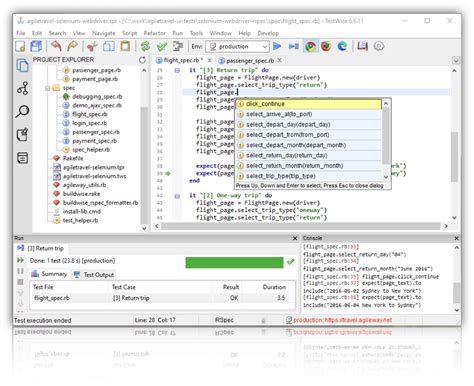The image size is (474, 386).
Task: Click the production URL link in status bar
Action: tap(342, 320)
